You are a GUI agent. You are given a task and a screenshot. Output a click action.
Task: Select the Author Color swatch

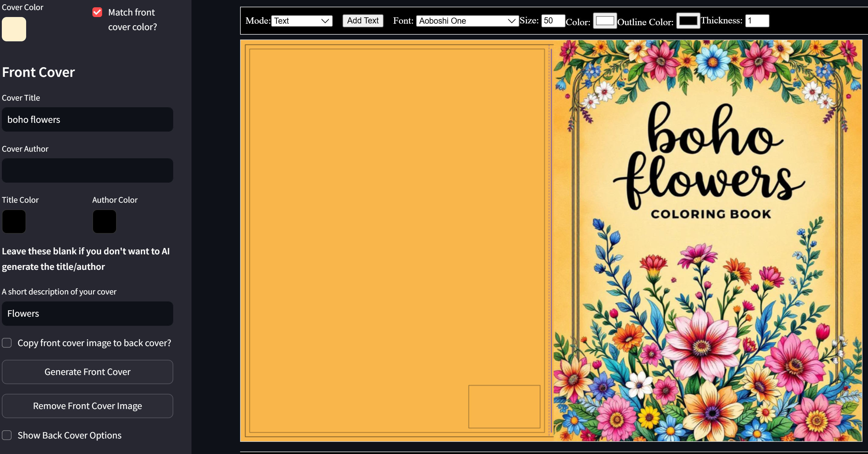click(104, 221)
